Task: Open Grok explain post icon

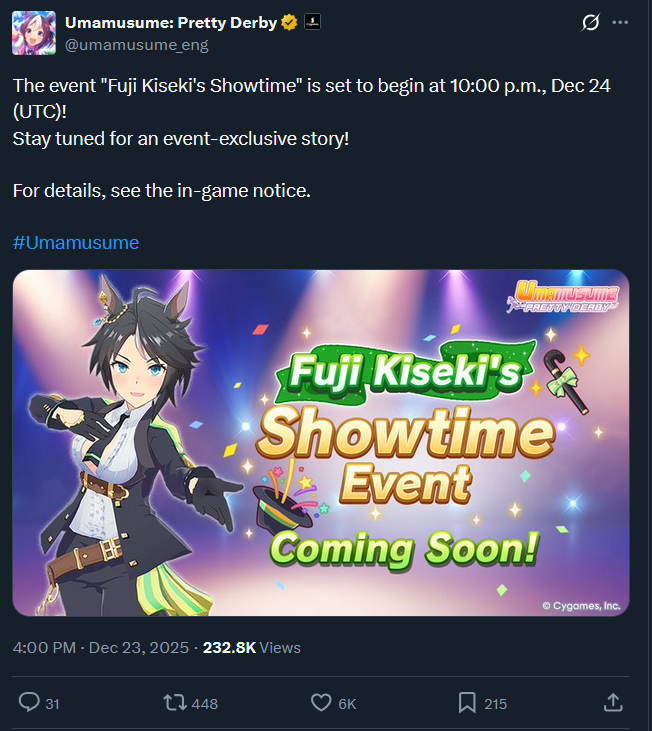Action: tap(590, 22)
